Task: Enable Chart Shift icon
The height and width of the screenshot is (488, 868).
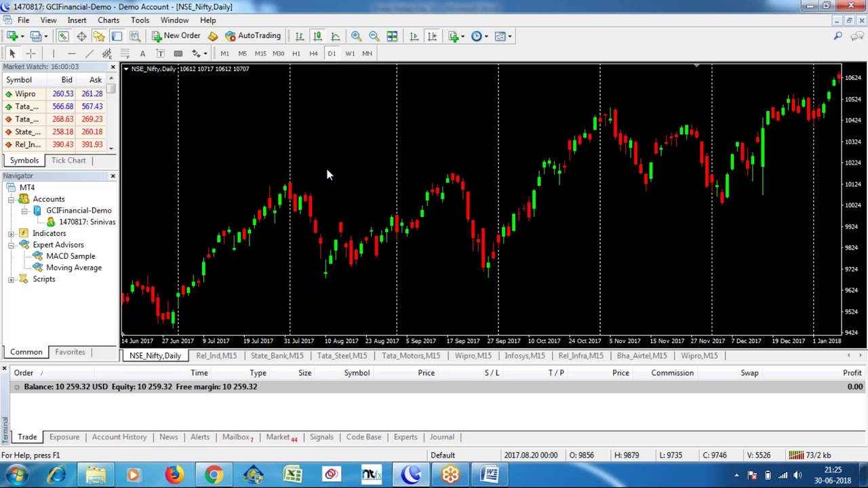Action: tap(432, 36)
